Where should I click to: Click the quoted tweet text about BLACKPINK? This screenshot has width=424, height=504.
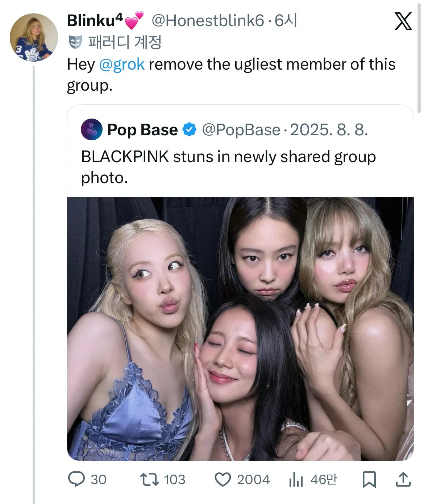(x=228, y=167)
